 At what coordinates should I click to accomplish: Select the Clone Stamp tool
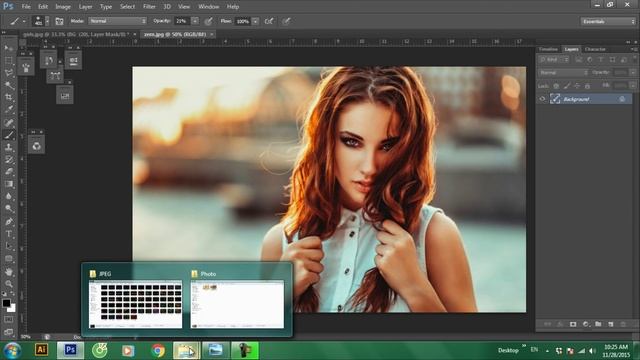(9, 147)
